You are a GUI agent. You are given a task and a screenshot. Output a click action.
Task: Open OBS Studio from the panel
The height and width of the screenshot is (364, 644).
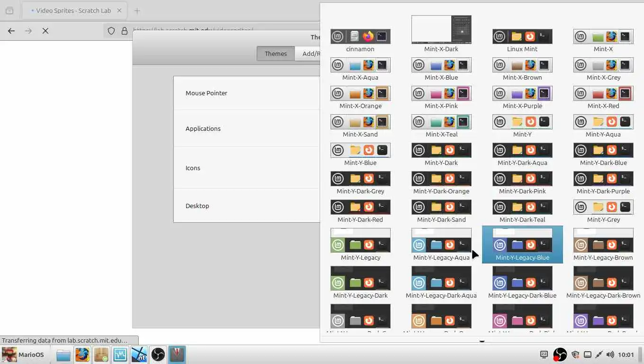tap(158, 355)
